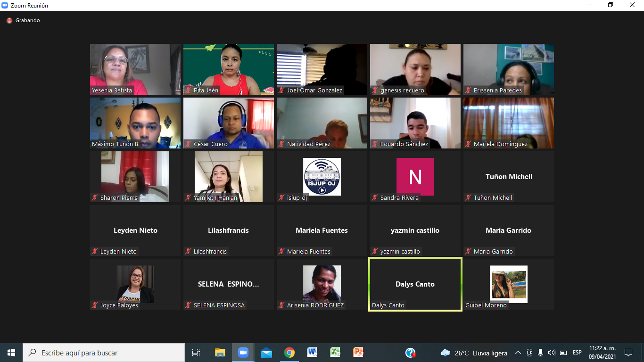
Task: Select Yamileth Hanlan's video thumbnail
Action: pos(229,177)
